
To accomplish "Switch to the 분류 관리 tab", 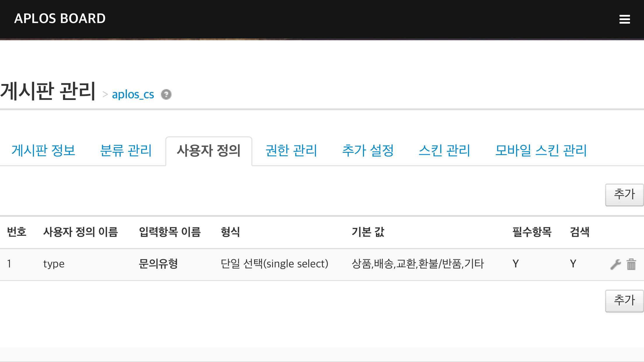I will click(x=126, y=151).
